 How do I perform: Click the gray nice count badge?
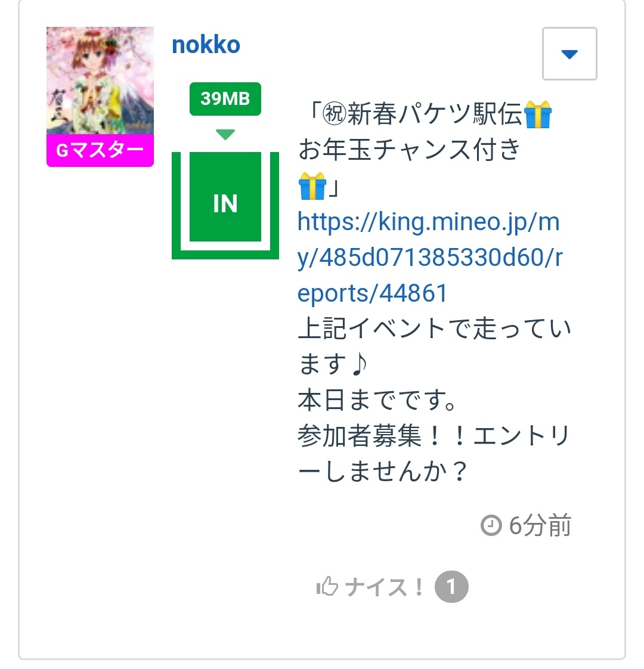click(451, 587)
